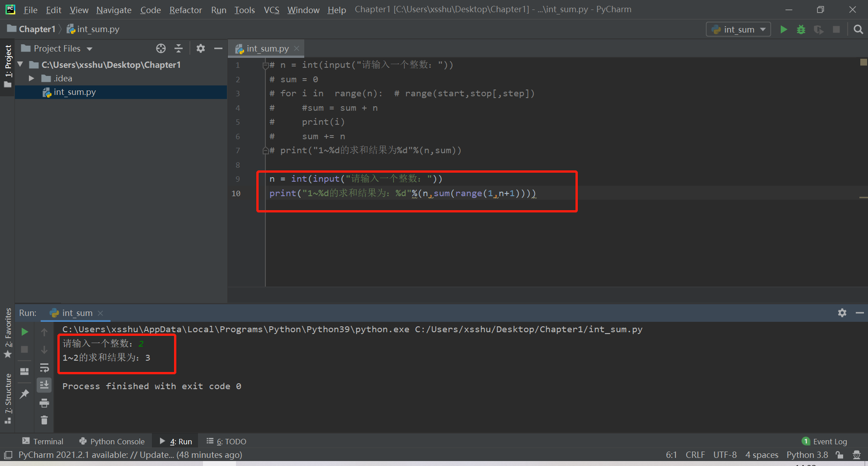The width and height of the screenshot is (868, 466).
Task: Toggle Scroll to End in console
Action: pyautogui.click(x=44, y=385)
